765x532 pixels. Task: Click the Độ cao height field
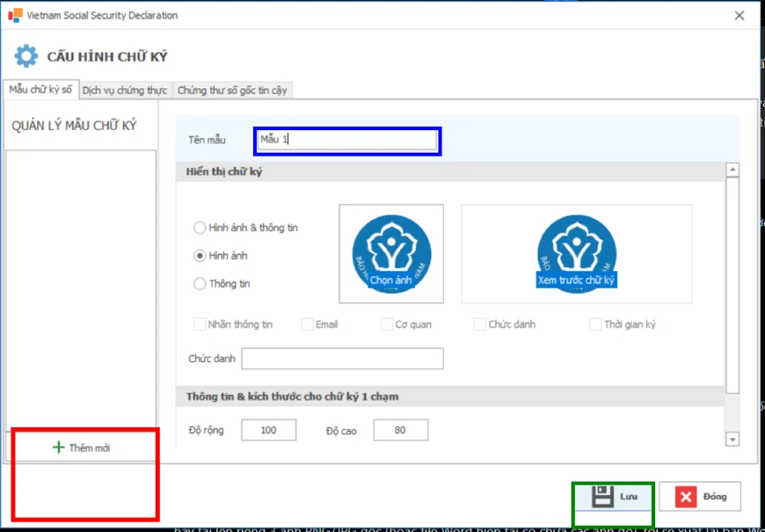401,430
